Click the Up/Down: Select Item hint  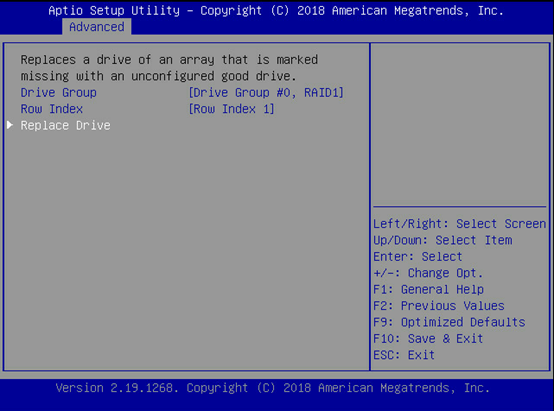443,240
